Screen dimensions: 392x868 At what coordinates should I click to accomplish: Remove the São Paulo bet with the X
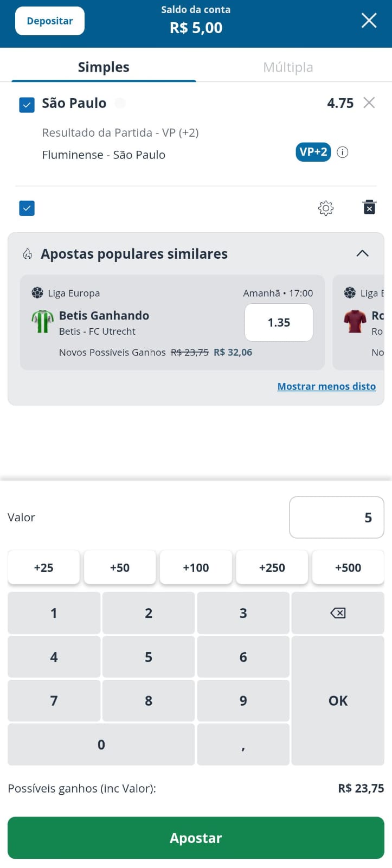369,103
